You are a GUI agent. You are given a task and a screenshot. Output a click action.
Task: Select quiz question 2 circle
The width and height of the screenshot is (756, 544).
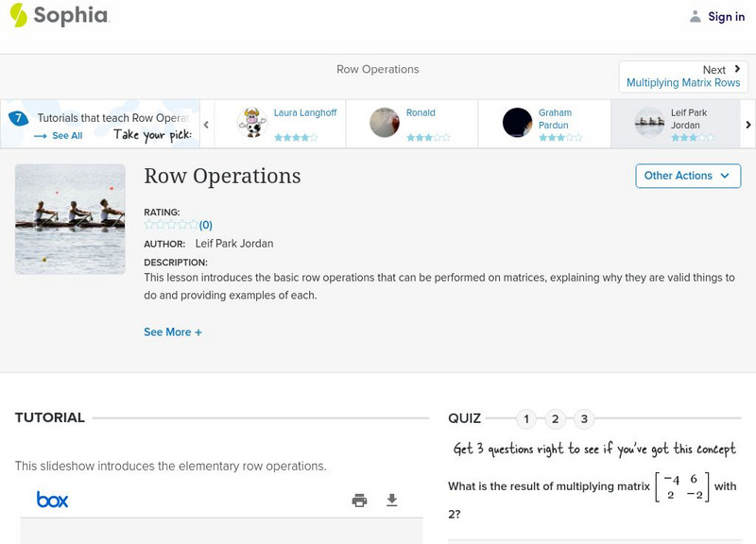[x=556, y=419]
